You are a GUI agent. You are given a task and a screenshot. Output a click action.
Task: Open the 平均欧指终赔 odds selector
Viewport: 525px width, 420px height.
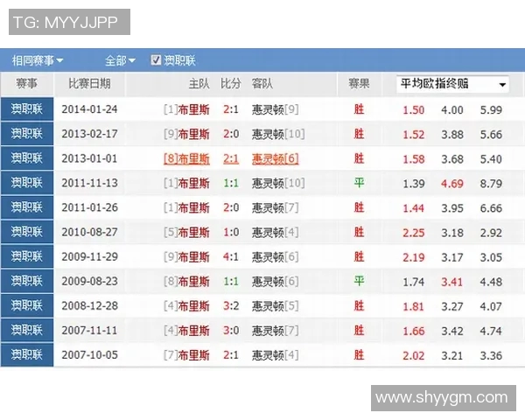point(452,84)
